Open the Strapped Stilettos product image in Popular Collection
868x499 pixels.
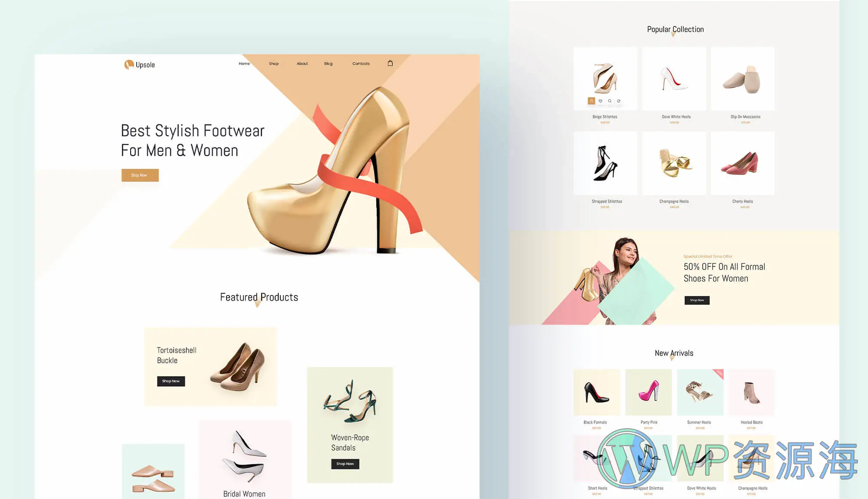pos(605,163)
